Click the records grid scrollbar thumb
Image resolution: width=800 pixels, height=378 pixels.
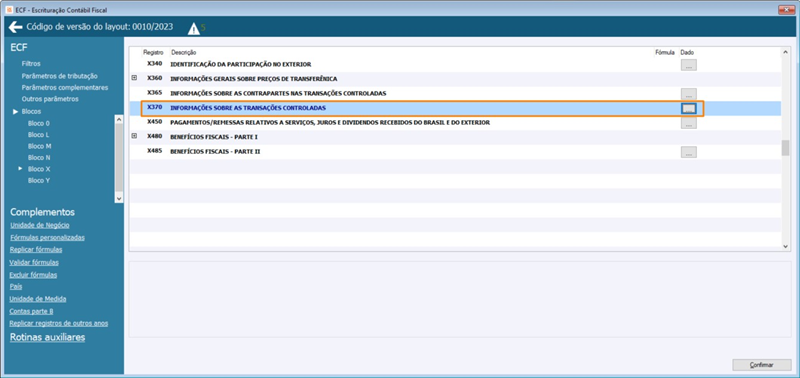[786, 148]
